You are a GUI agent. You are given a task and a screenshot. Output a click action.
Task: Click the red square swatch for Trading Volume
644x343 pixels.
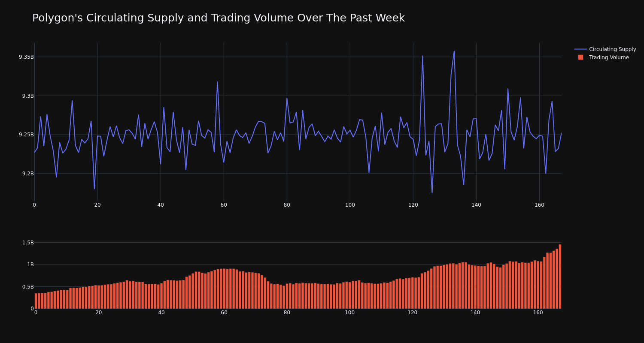pos(580,57)
